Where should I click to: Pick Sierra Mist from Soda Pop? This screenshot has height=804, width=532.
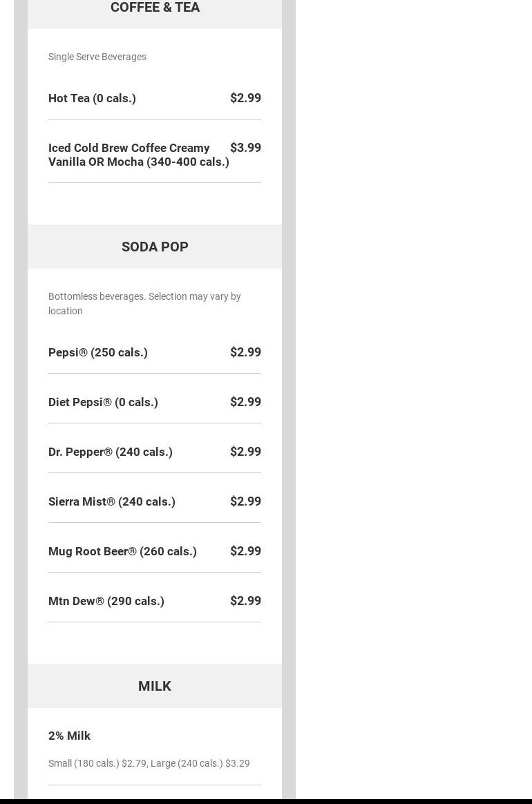(112, 501)
